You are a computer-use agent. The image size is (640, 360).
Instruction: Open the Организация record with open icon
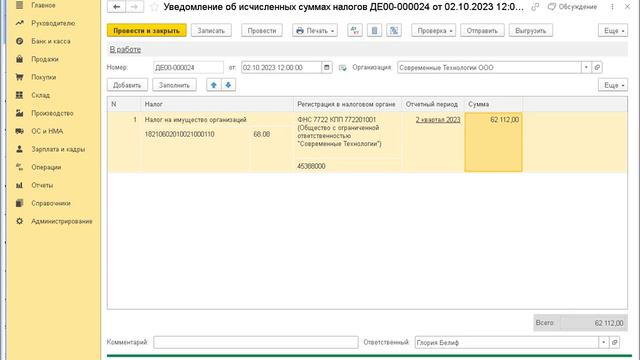click(597, 67)
